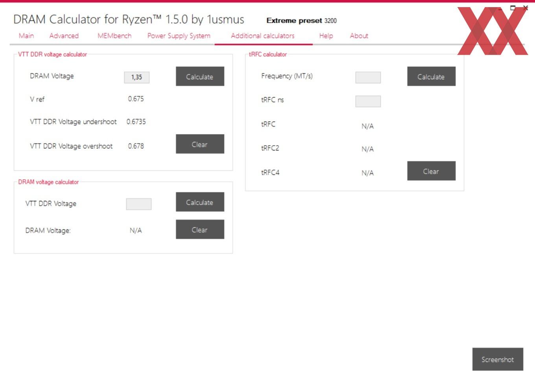The height and width of the screenshot is (392, 535).
Task: Open the Help tab
Action: tap(326, 36)
